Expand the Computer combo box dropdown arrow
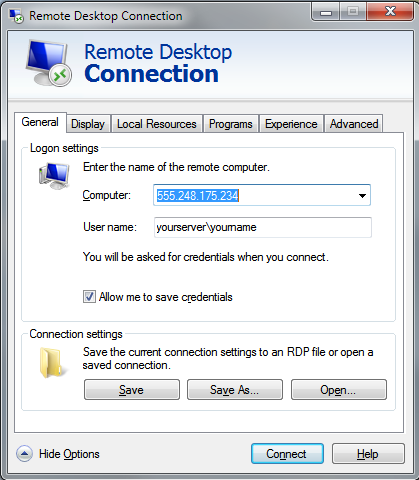419x480 pixels. (x=362, y=196)
